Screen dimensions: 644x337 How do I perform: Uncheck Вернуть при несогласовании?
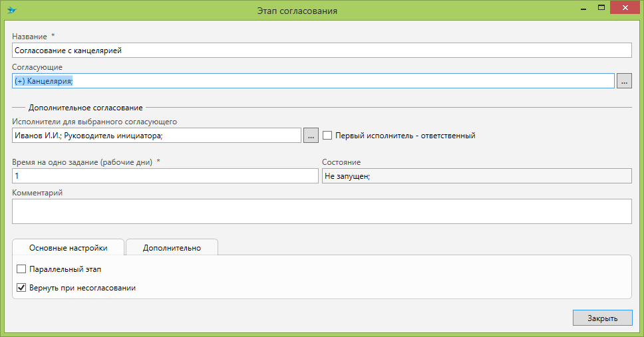(x=21, y=288)
